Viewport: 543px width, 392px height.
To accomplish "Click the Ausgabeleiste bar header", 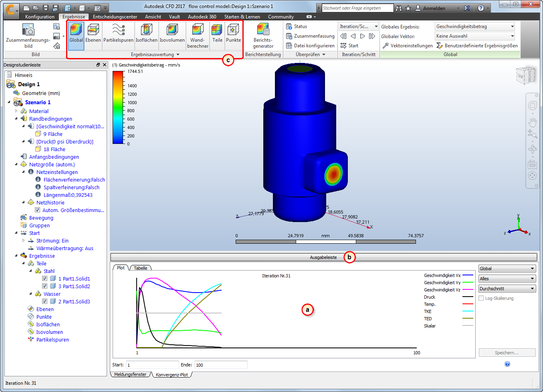I will 323,257.
